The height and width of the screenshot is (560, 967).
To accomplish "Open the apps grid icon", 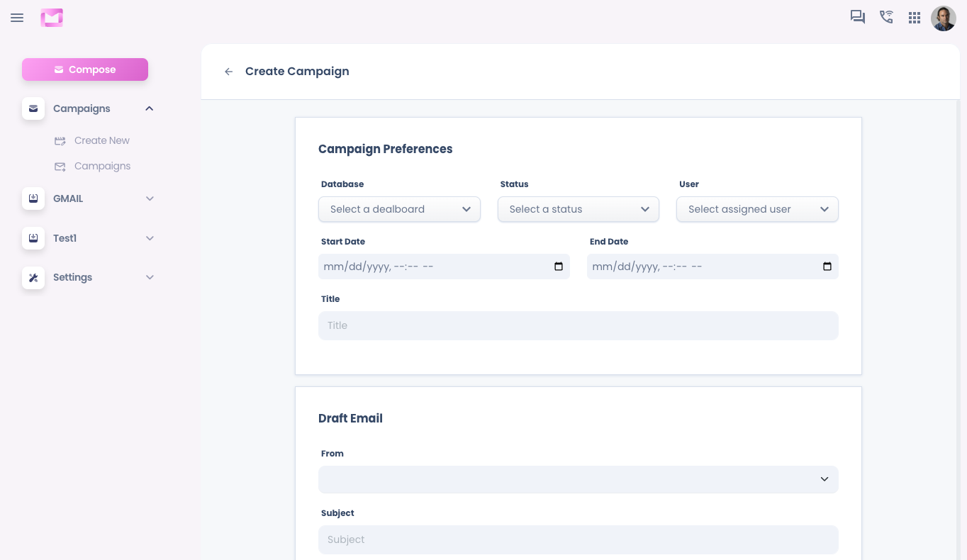I will 915,18.
